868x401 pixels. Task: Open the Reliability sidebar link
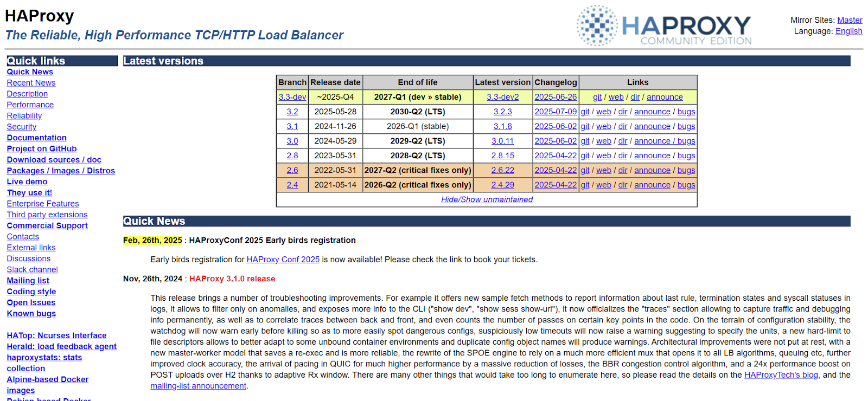24,115
